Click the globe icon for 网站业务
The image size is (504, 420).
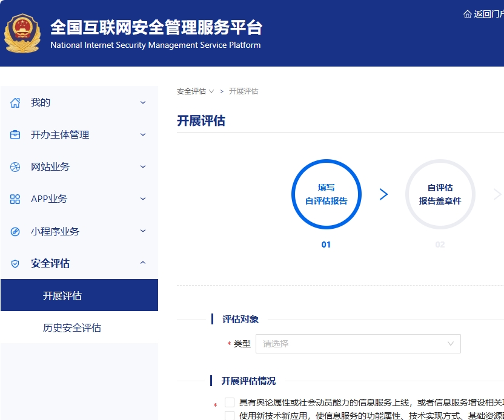coord(16,167)
